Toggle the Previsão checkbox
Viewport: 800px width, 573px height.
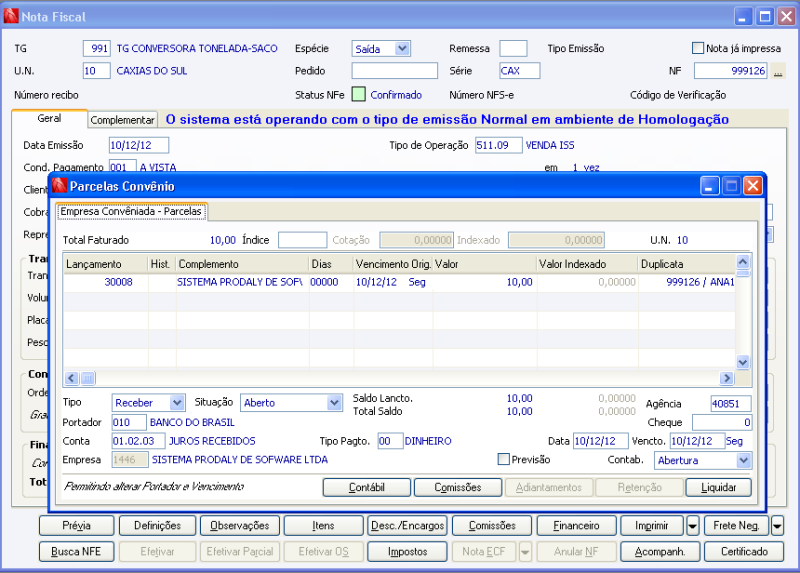tap(503, 459)
